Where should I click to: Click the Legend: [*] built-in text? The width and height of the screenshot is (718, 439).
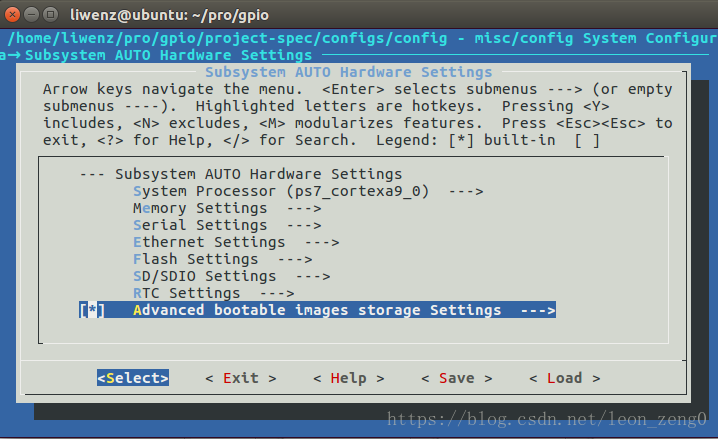(x=466, y=140)
